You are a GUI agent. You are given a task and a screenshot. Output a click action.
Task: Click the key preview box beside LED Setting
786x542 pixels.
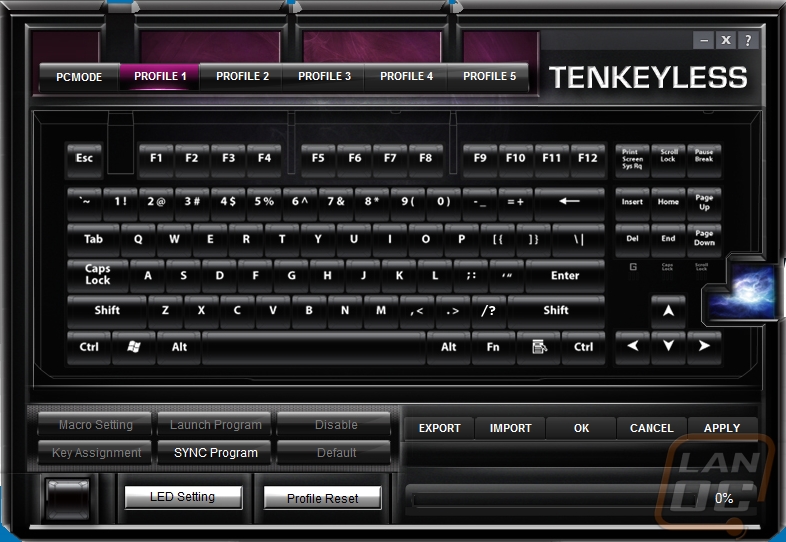pos(68,498)
